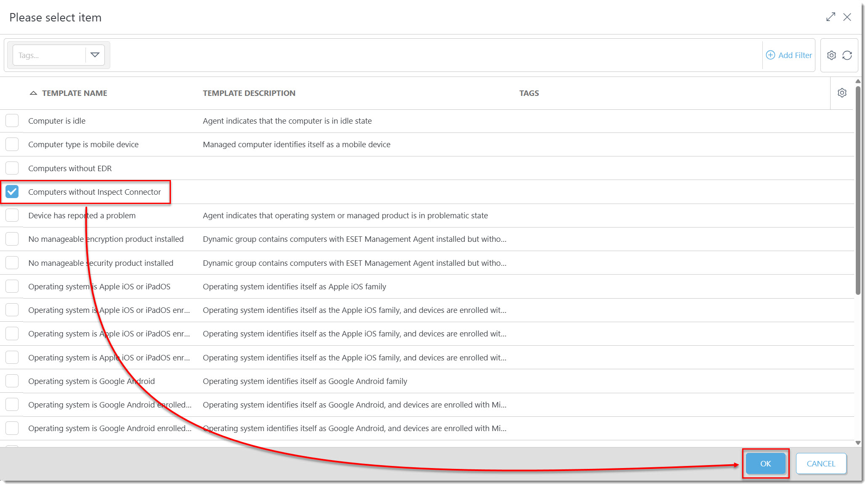
Task: Click 'Operating system identifies itself as Apple iOS family'
Action: coord(294,286)
